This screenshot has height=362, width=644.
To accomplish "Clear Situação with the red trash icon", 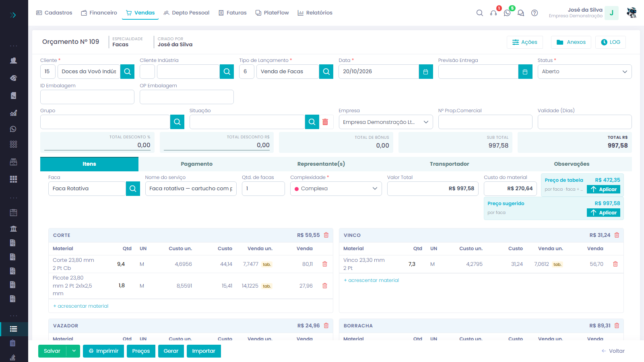I will tap(325, 122).
